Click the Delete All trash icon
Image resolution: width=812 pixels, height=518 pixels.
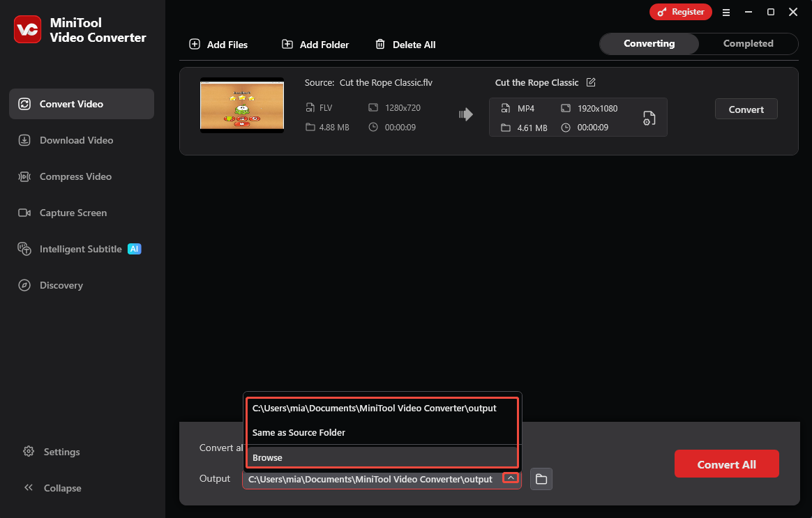[380, 44]
